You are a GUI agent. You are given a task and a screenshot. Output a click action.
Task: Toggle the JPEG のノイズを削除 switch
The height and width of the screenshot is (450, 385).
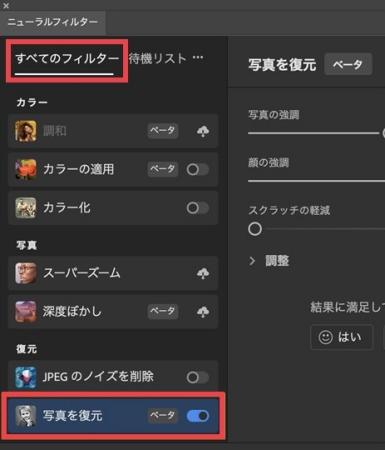click(x=198, y=377)
